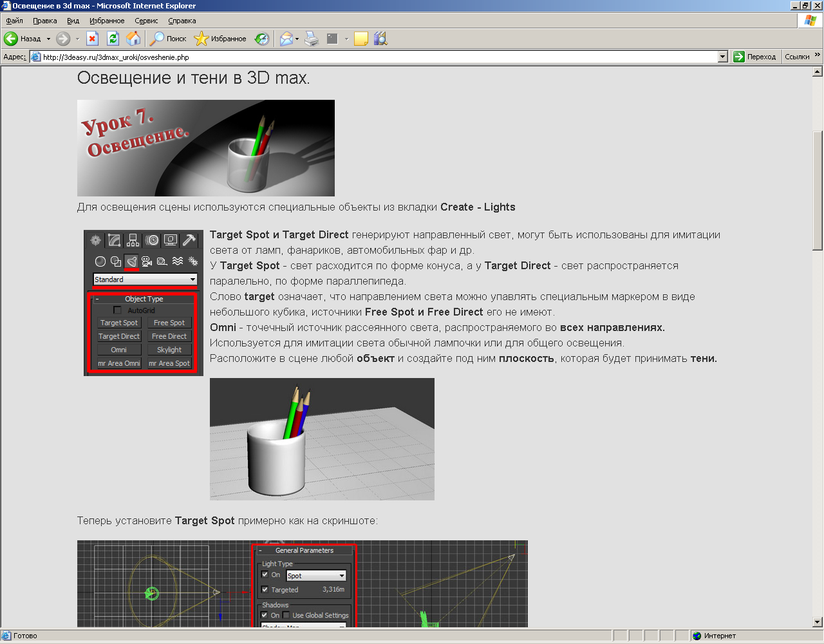Viewport: 824px width, 644px height.
Task: Go to the home page icon
Action: click(133, 39)
